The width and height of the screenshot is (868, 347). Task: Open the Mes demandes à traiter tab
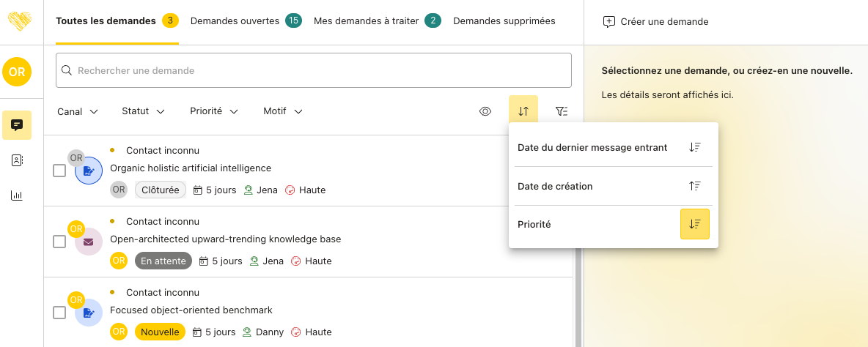click(377, 21)
